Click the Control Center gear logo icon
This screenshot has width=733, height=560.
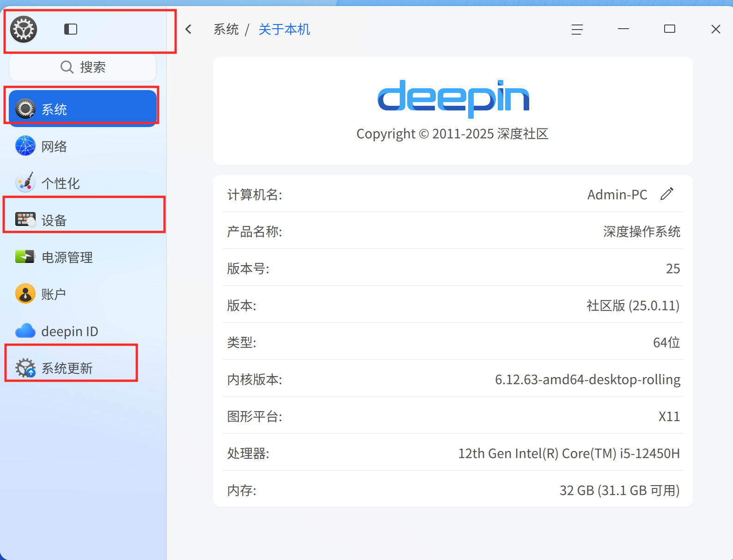pos(24,29)
